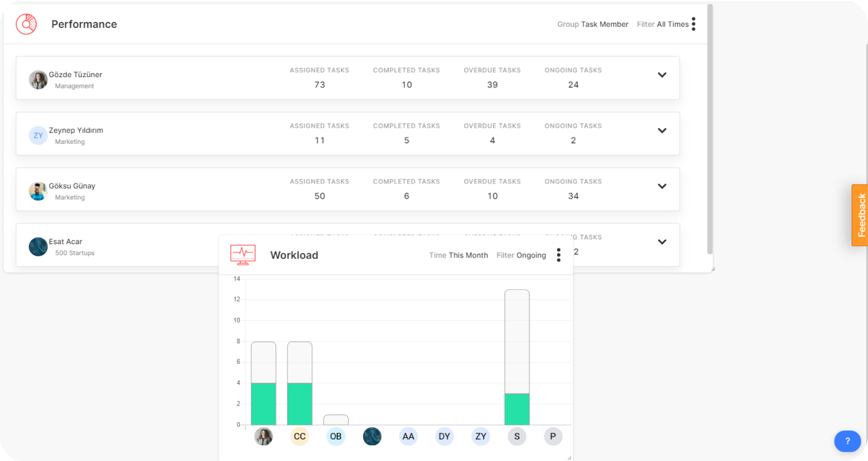The width and height of the screenshot is (868, 461).
Task: Open the orange Feedback tab
Action: tap(860, 215)
